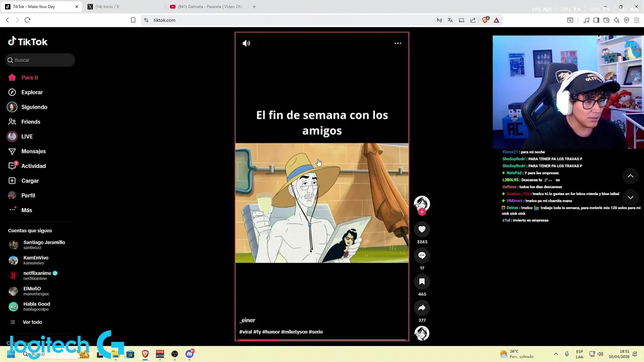Open the Brave Shields lion icon
Viewport: 644px width, 362px height.
tap(485, 20)
